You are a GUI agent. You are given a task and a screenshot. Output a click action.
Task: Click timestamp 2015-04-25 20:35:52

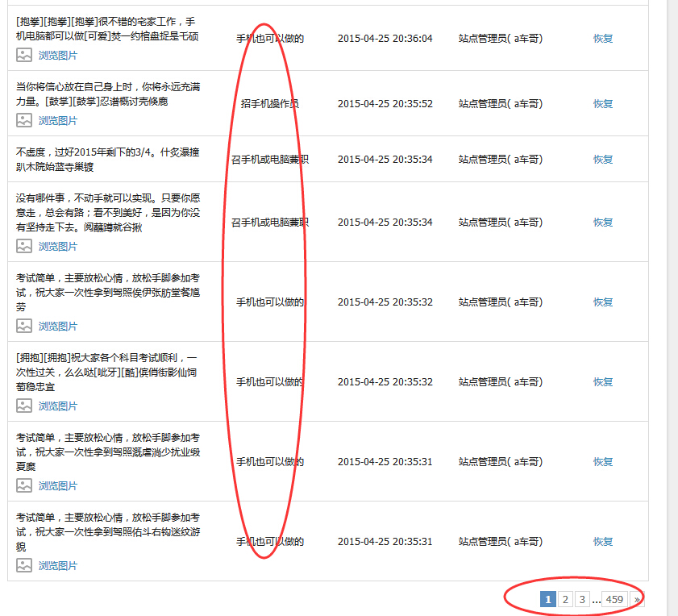coord(385,104)
